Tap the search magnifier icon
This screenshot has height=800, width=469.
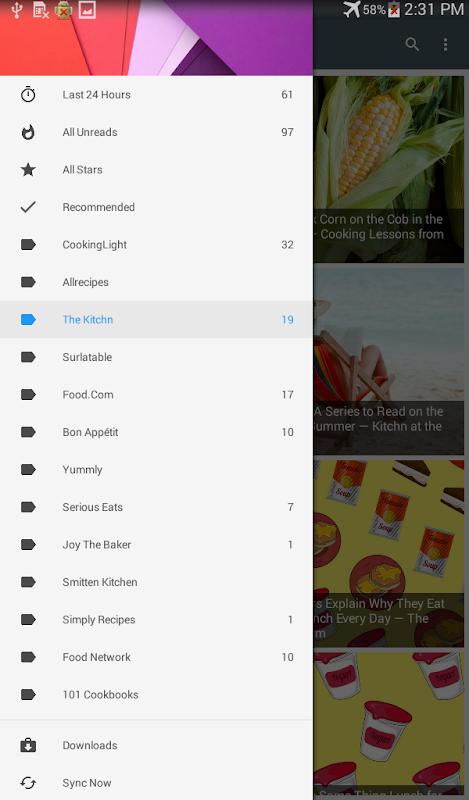pos(412,44)
